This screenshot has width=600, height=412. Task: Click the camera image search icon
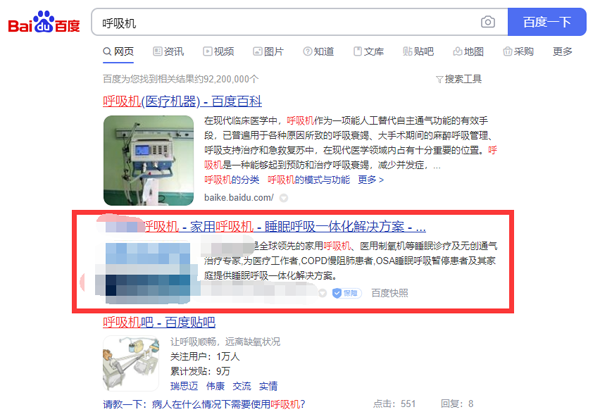tap(488, 22)
